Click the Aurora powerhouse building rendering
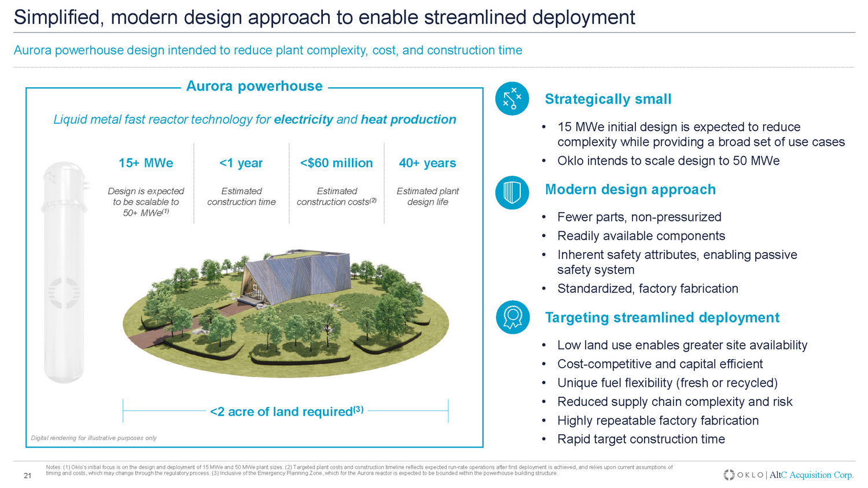 295,276
